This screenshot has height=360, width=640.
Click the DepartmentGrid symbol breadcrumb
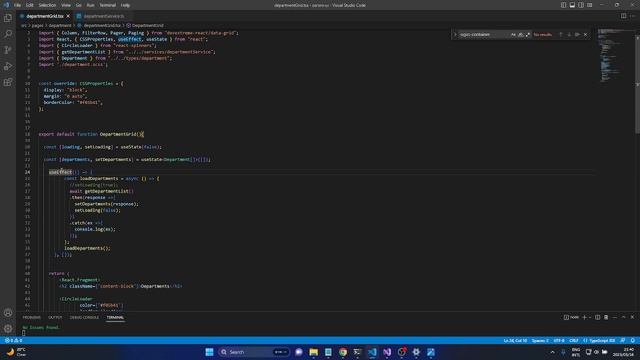pos(144,25)
